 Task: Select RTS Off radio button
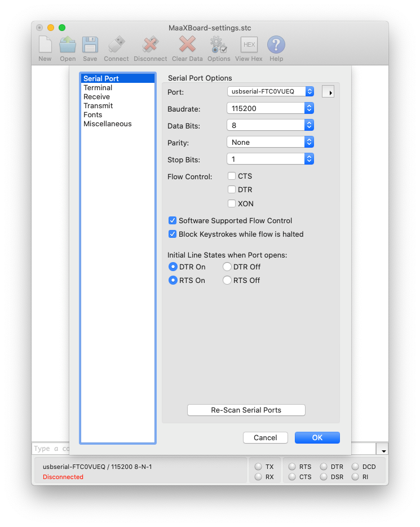tap(227, 280)
